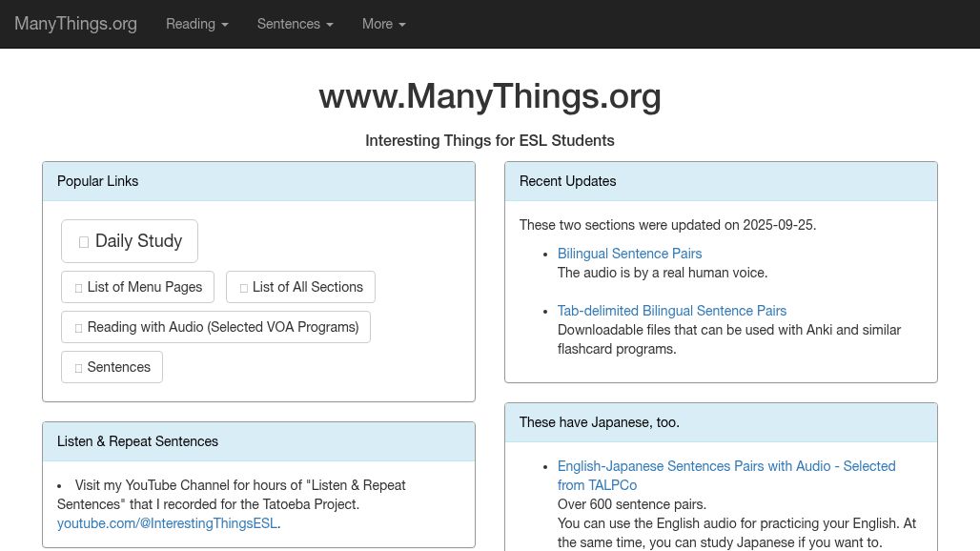The width and height of the screenshot is (980, 551).
Task: Click the Popular Links panel header
Action: 97,181
